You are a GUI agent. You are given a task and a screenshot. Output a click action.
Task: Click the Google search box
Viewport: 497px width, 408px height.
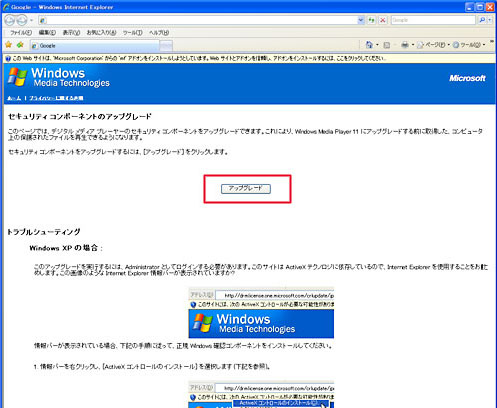[x=433, y=20]
